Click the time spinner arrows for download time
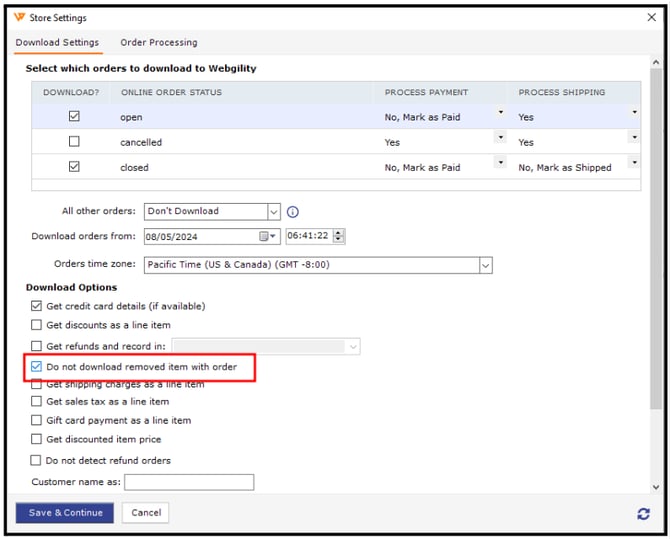This screenshot has width=670, height=539. 338,237
